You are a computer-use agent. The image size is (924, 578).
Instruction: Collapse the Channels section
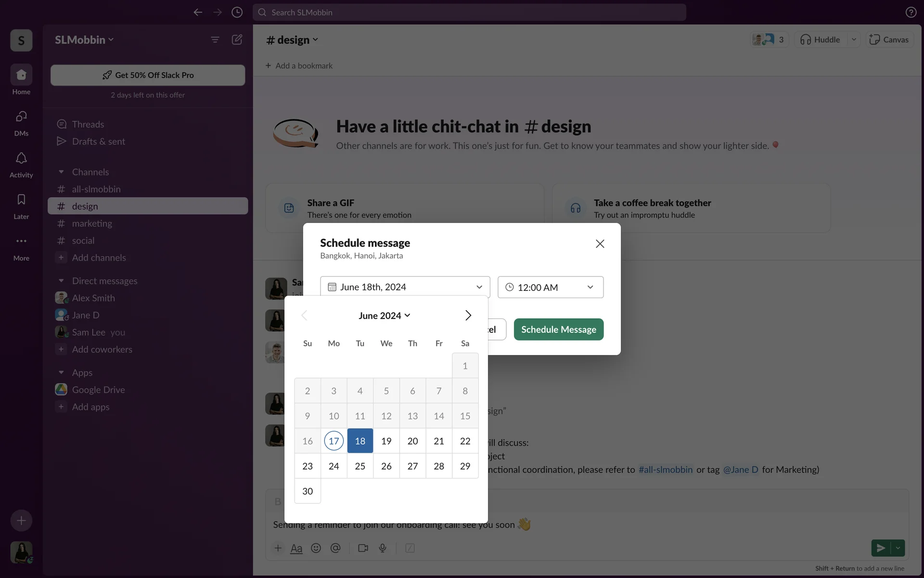pyautogui.click(x=61, y=172)
